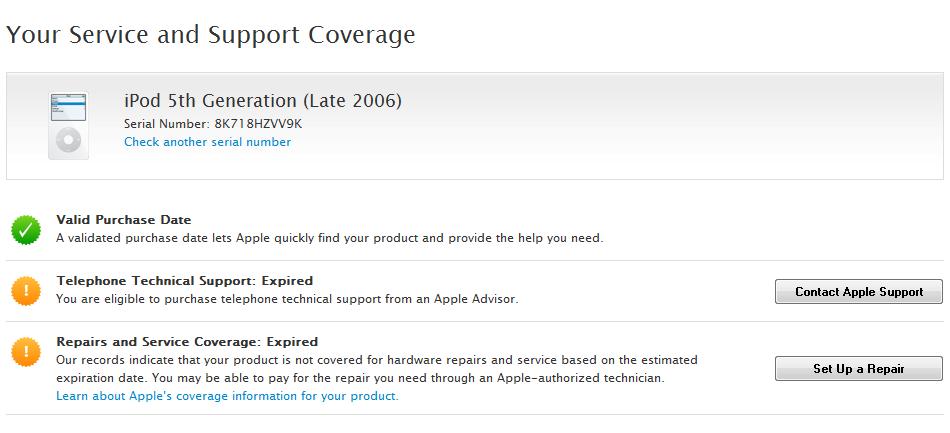Click the green checkmark valid purchase icon
This screenshot has height=433, width=950.
25,231
